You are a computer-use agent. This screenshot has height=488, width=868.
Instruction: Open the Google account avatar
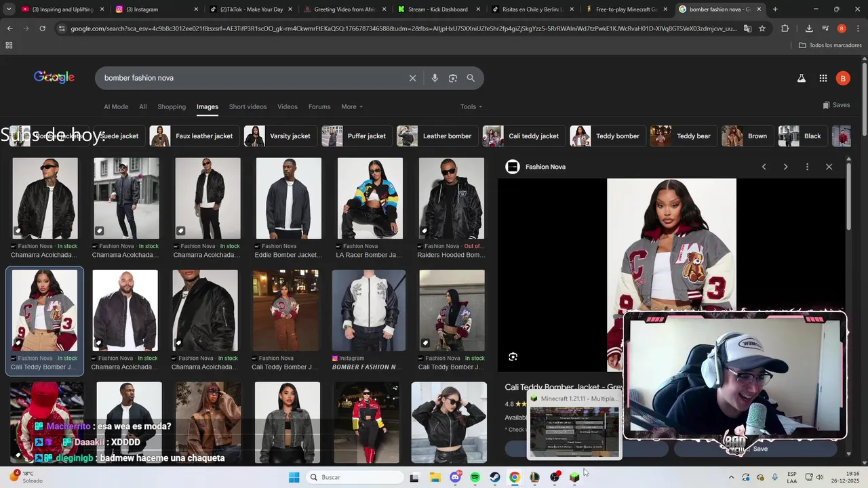click(843, 78)
